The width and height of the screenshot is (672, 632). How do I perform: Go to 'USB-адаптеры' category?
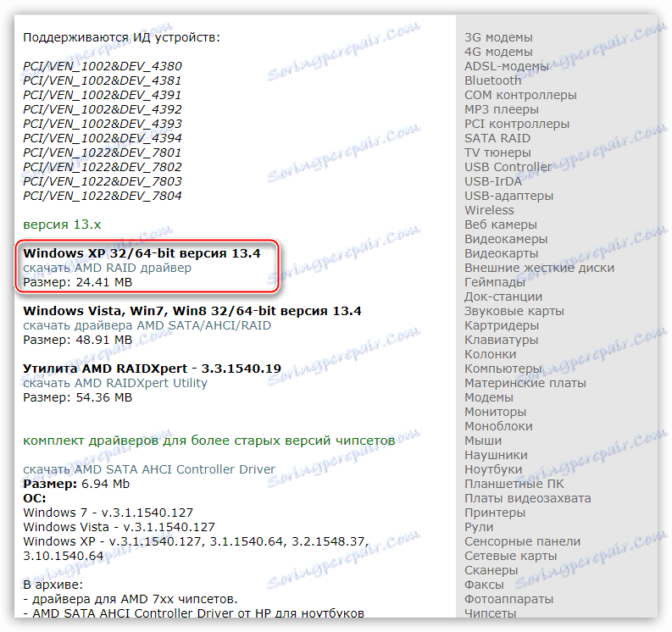coord(508,196)
